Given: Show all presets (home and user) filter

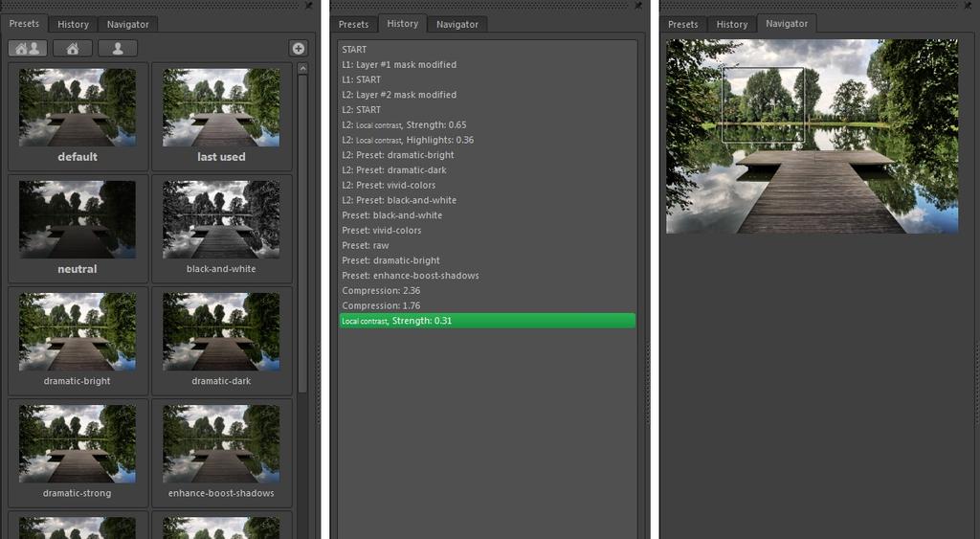Looking at the screenshot, I should coord(28,48).
